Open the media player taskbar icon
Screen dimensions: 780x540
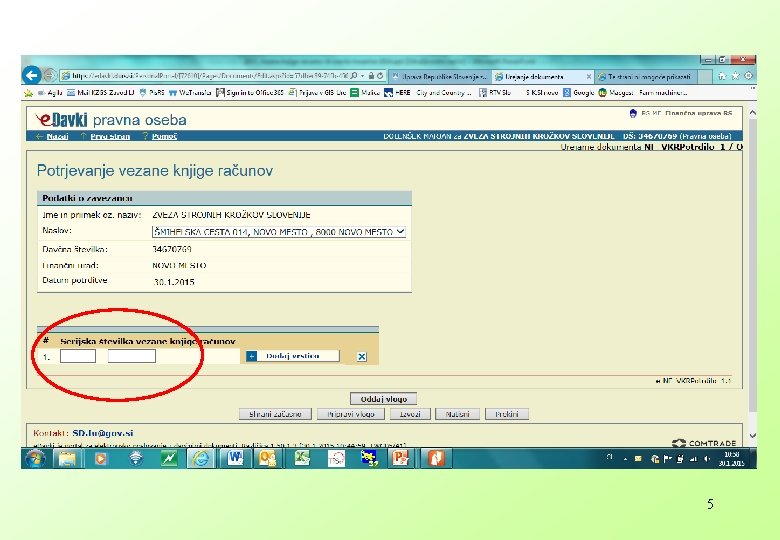pyautogui.click(x=100, y=458)
